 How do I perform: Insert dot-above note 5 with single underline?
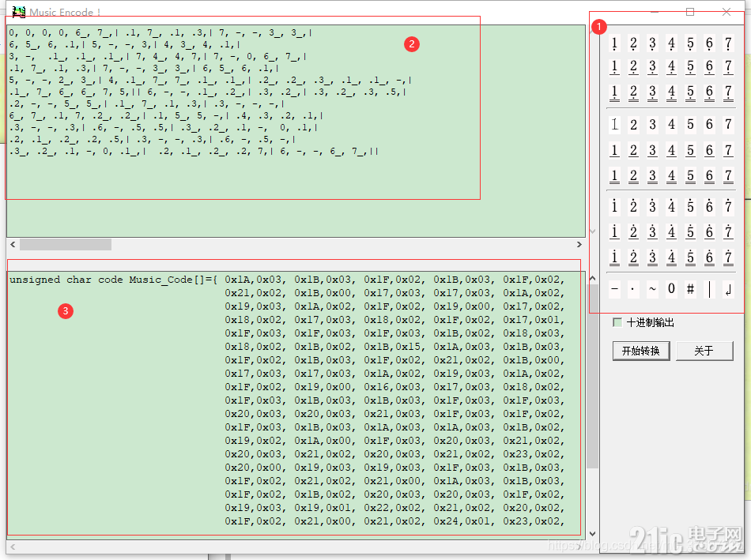point(690,231)
